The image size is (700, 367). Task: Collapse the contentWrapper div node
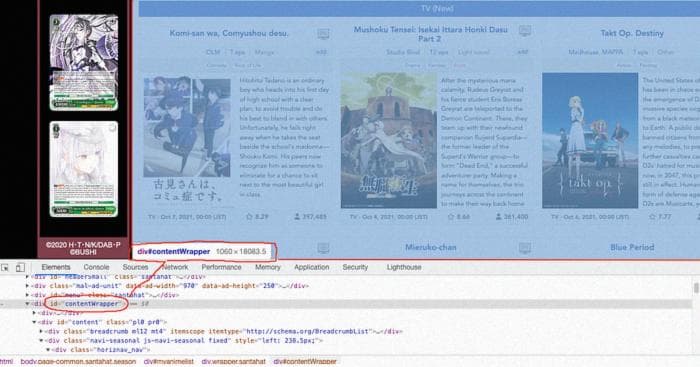click(x=27, y=304)
